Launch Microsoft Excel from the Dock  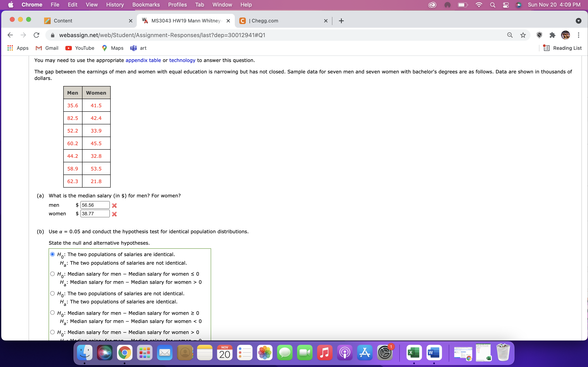pos(414,353)
